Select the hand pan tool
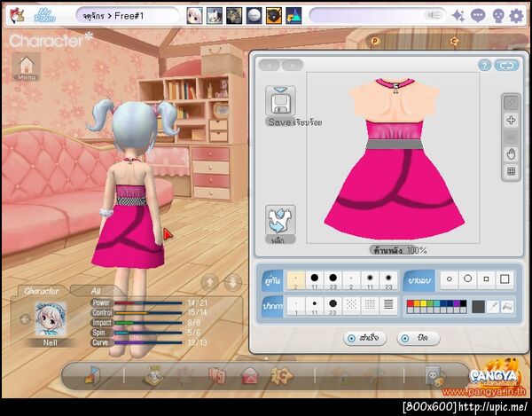The image size is (532, 416). pos(511,154)
